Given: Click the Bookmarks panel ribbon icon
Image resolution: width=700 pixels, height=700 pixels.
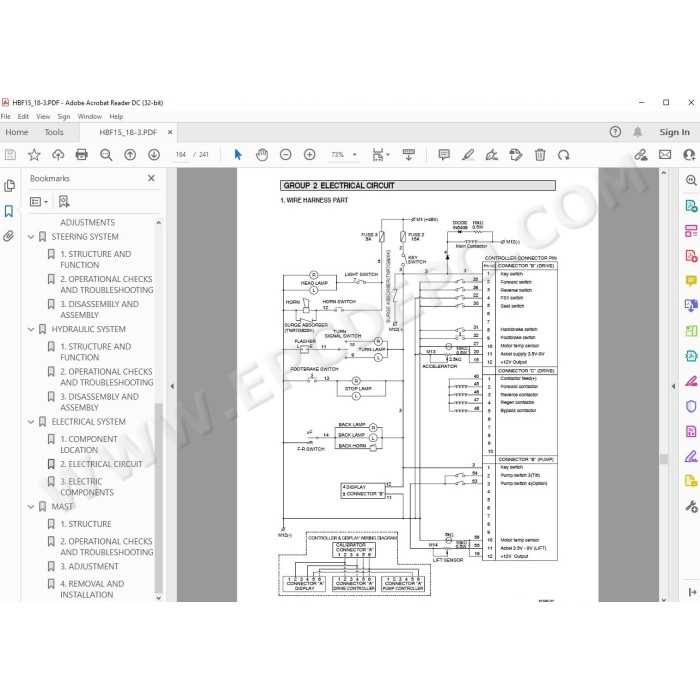Looking at the screenshot, I should pos(9,211).
